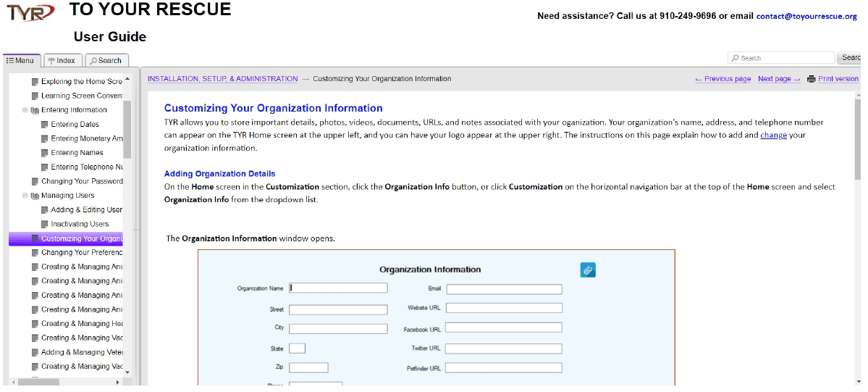Click page icon next to Entering Monetary Amounts
The height and width of the screenshot is (392, 868).
(x=45, y=138)
